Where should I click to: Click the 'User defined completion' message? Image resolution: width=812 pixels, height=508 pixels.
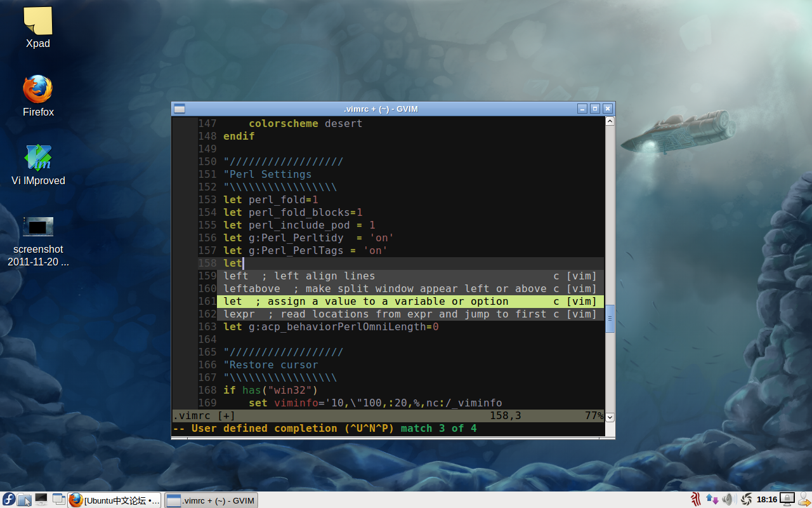(284, 428)
